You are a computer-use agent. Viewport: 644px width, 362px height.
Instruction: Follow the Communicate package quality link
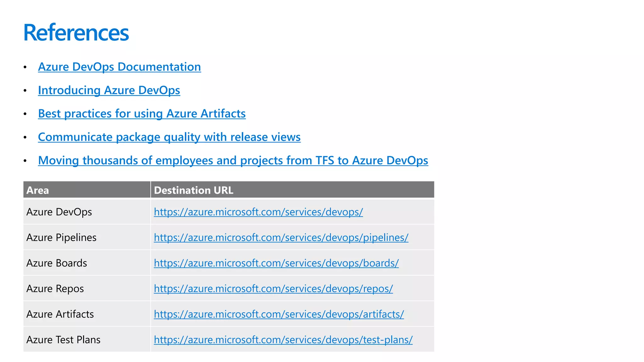pyautogui.click(x=169, y=137)
